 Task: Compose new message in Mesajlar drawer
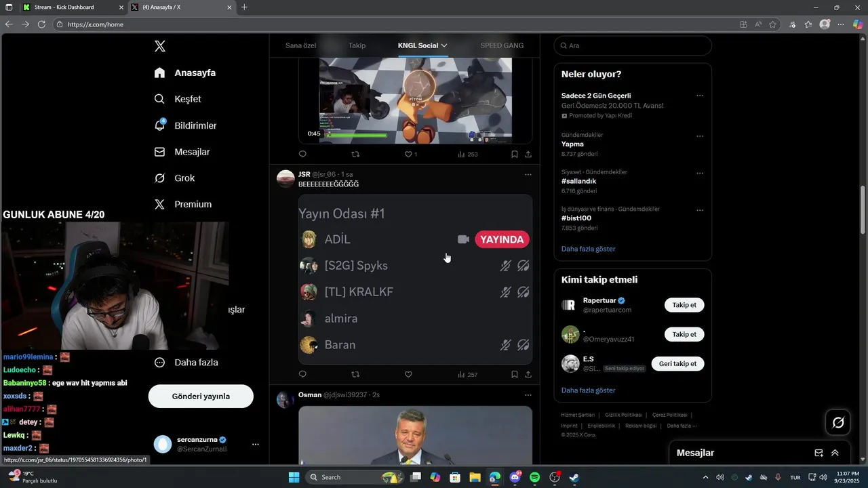click(x=818, y=453)
